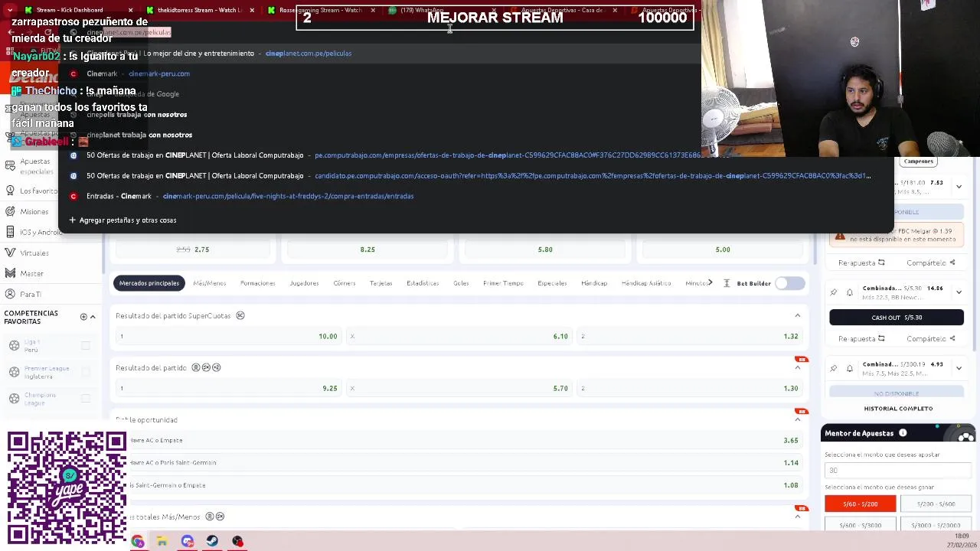Enable bell alert for Combinada S/300.19
Screen dimensions: 980x551
pyautogui.click(x=849, y=368)
